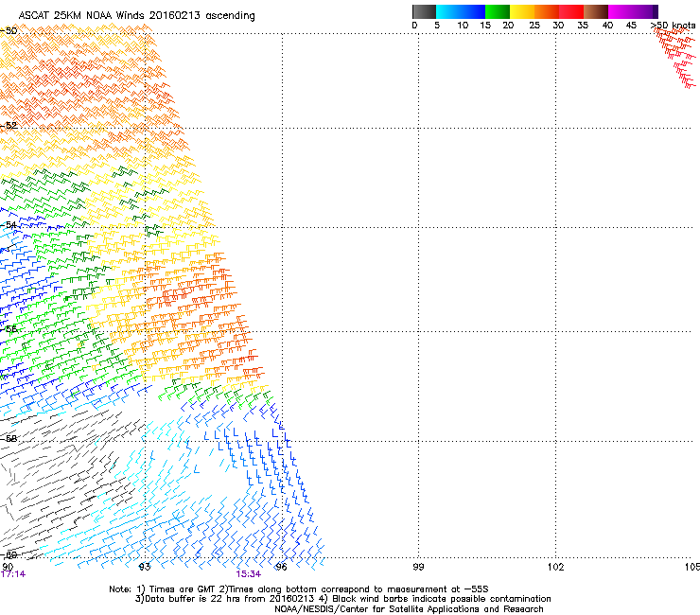
Task: Click the longitude label '96'
Action: [281, 567]
